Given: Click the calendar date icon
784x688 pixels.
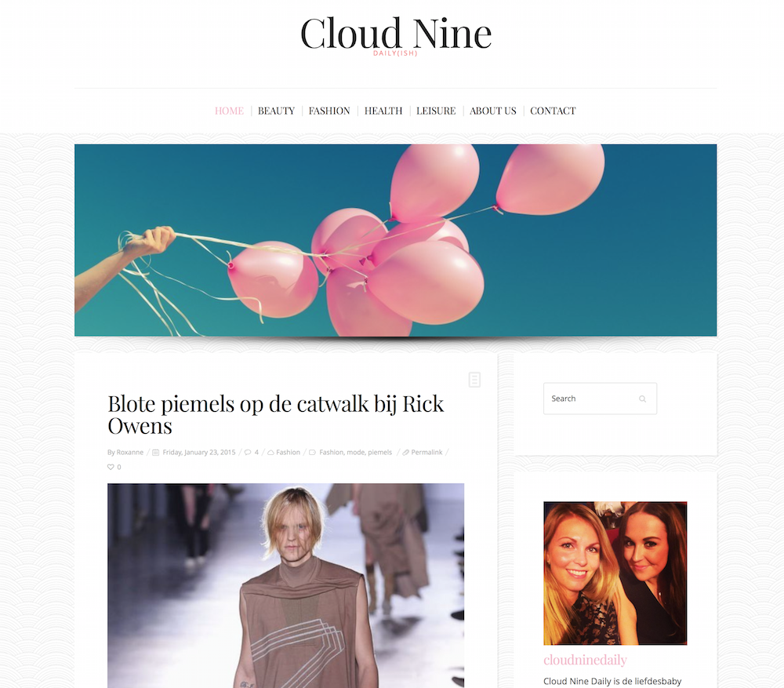Looking at the screenshot, I should click(155, 453).
